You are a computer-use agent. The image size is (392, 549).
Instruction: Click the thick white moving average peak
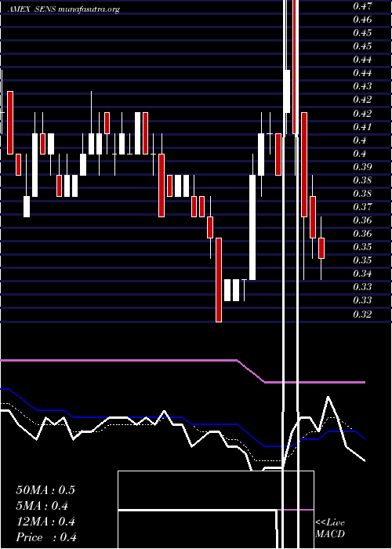pos(328,398)
